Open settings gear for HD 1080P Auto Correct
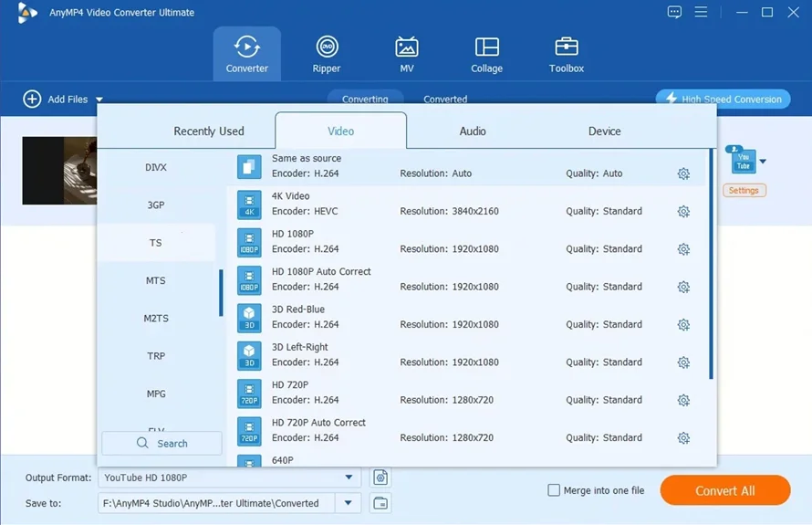Screen dimensions: 812x525 click(x=683, y=287)
